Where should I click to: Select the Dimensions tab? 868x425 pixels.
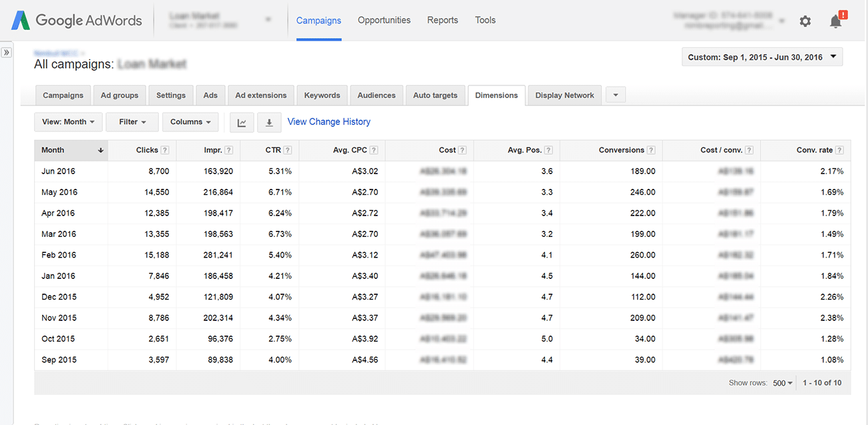click(x=497, y=95)
